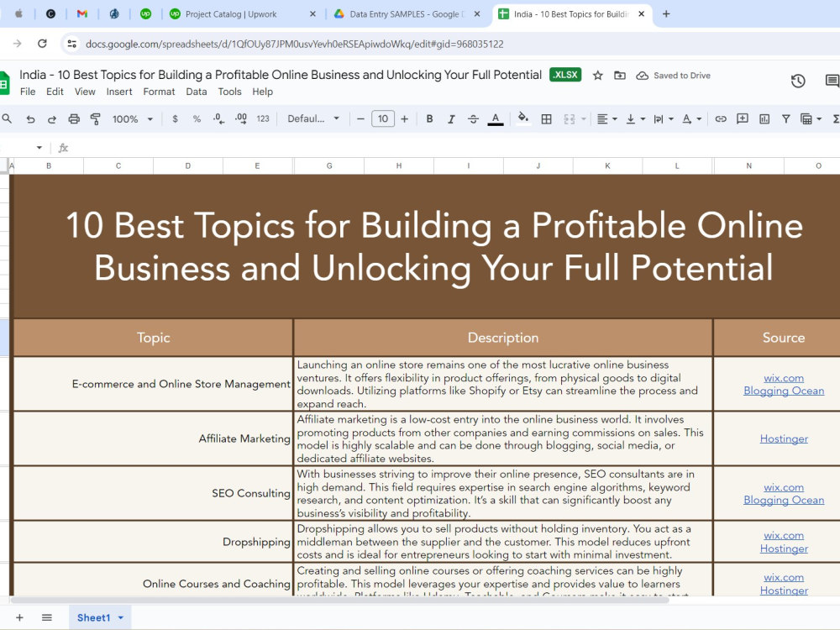Open the text color picker
Image resolution: width=840 pixels, height=630 pixels.
[x=496, y=119]
